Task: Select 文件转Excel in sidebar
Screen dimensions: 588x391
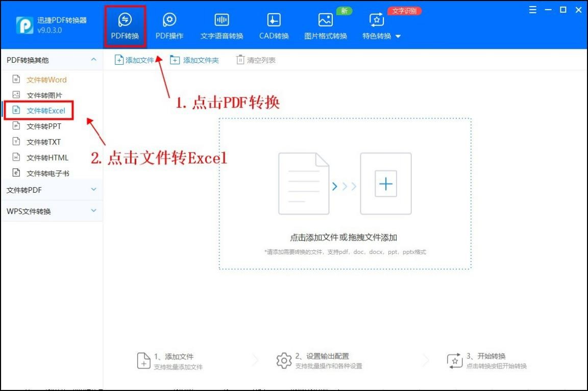Action: (x=46, y=111)
